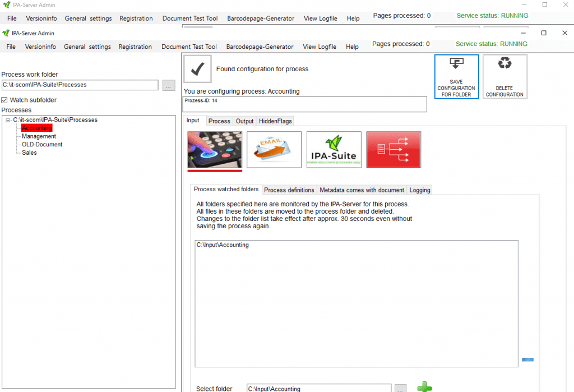Viewport: 574px width, 392px height.
Task: Open the General settings menu
Action: pyautogui.click(x=87, y=47)
